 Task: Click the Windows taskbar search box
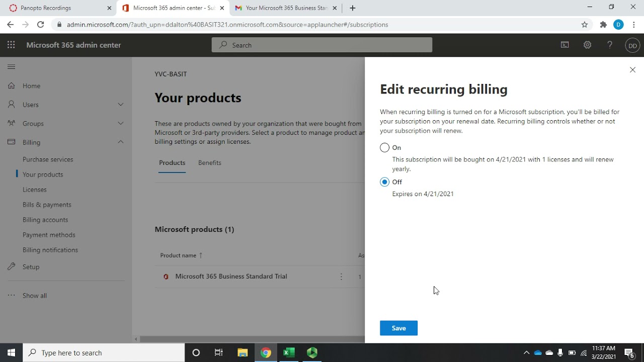[x=104, y=352]
